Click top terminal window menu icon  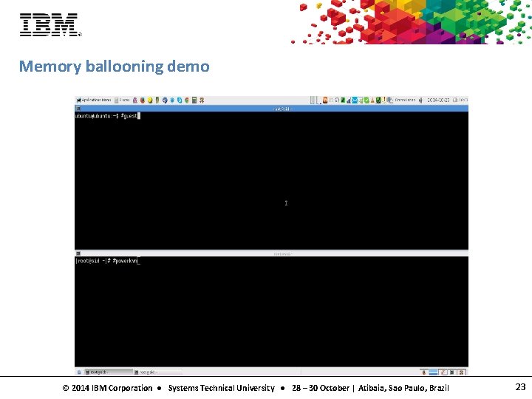click(x=78, y=109)
